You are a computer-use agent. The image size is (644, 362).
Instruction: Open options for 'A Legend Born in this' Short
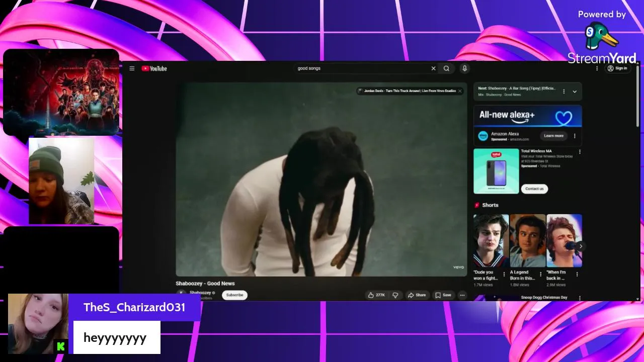pos(540,275)
